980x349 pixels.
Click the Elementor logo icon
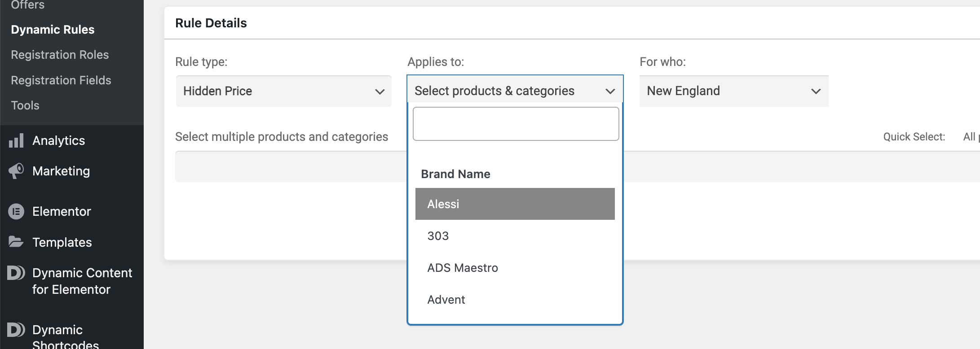coord(16,211)
